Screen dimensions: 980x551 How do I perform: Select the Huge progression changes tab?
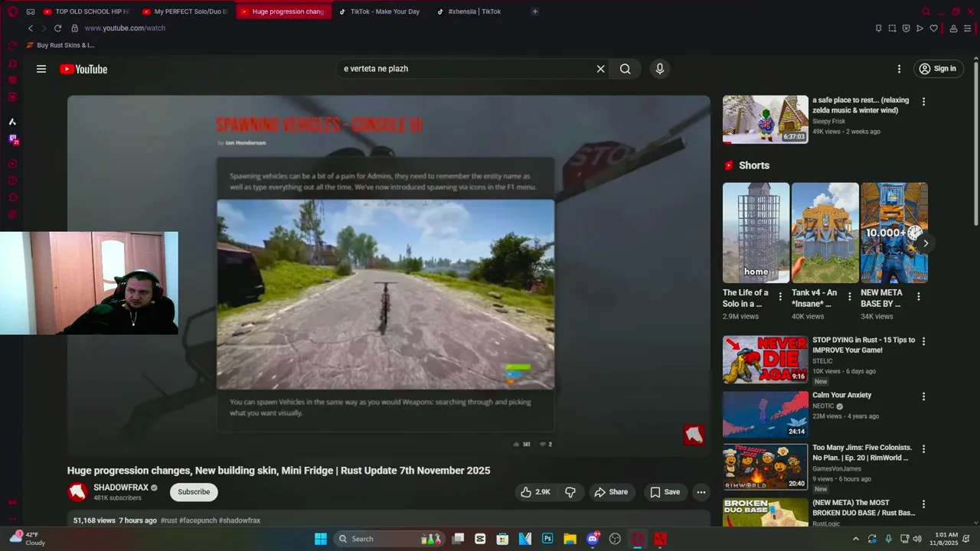click(x=283, y=11)
